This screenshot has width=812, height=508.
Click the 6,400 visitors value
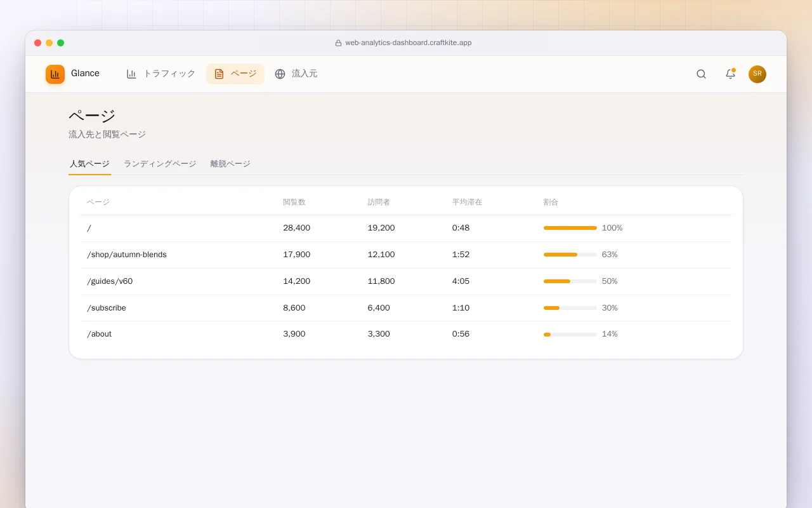(379, 308)
